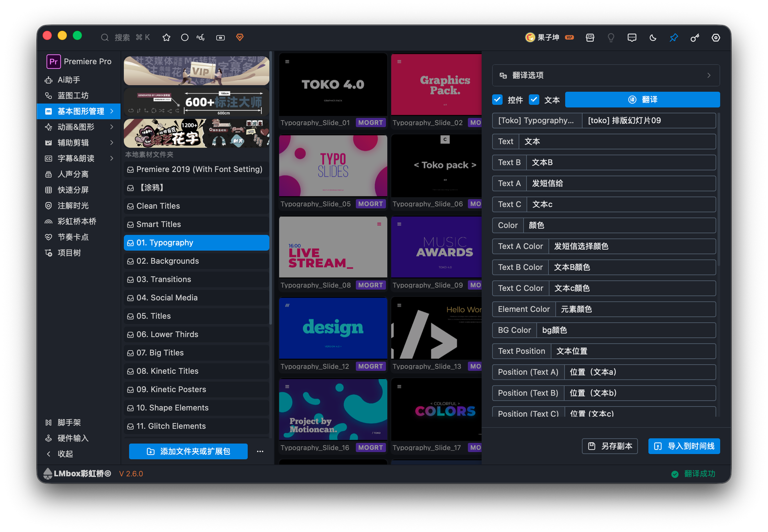The image size is (768, 532).
Task: Expand 辅助剪辑 submenu arrow
Action: [112, 142]
